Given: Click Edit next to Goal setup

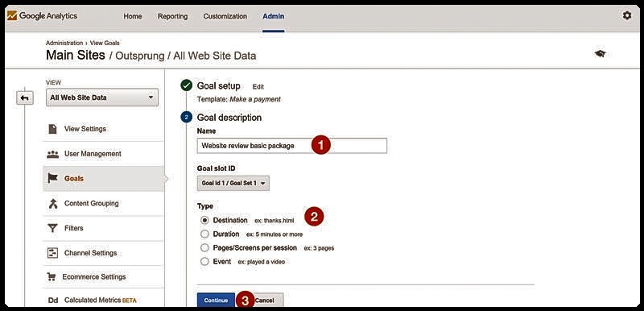Looking at the screenshot, I should (258, 87).
